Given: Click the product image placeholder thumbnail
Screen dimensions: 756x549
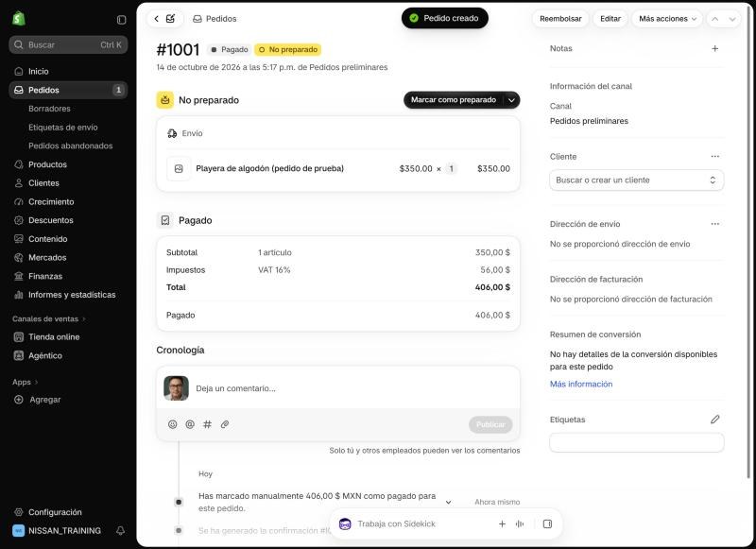Looking at the screenshot, I should point(179,169).
